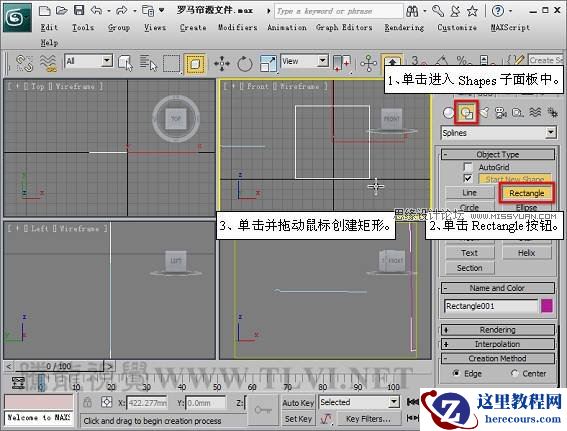Toggle the selection lock padlock icon
This screenshot has height=431, width=567.
click(87, 402)
